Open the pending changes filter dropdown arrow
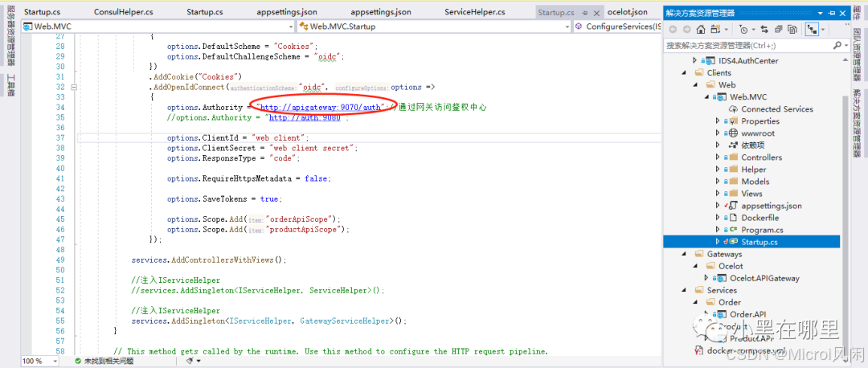Viewport: 868px width, 368px height. point(752,29)
